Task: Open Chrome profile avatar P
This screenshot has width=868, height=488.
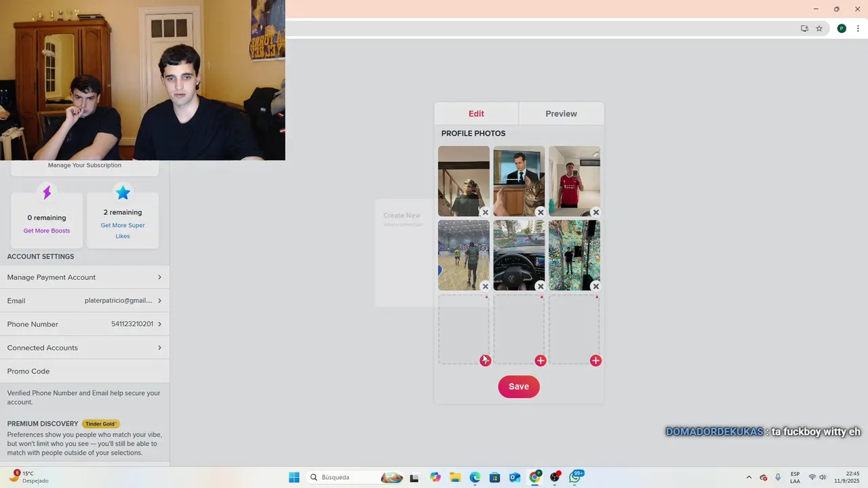Action: click(x=842, y=28)
